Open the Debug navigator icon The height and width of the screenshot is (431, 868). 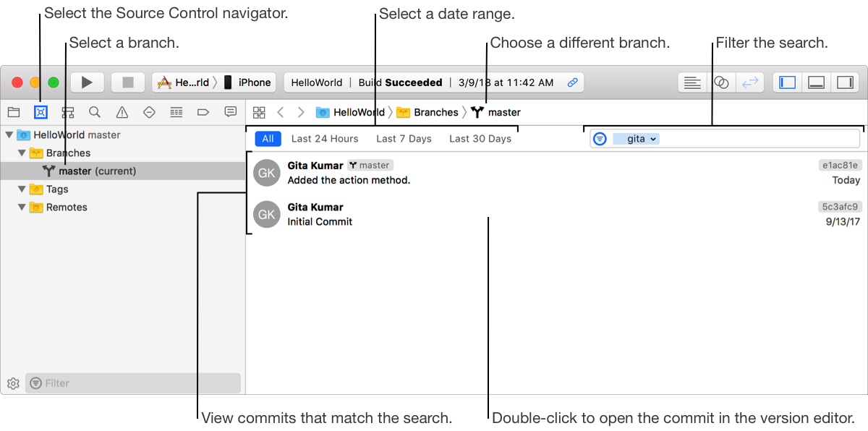(176, 112)
